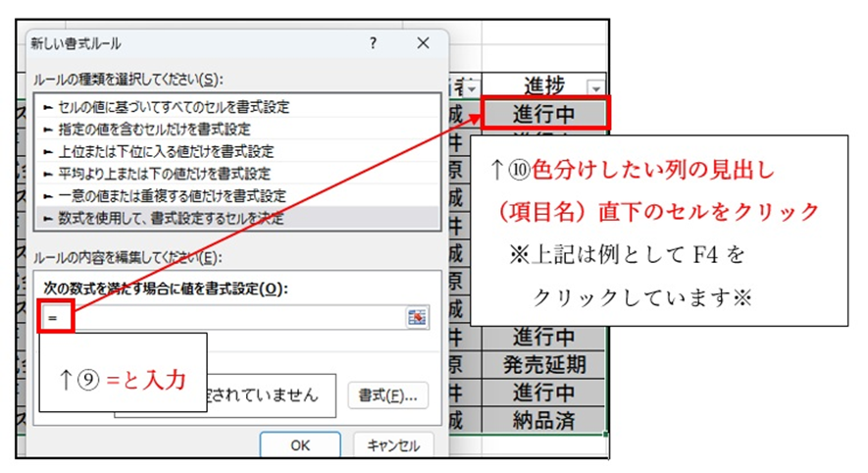Open filter dropdown left of 進捗 column
This screenshot has height=473, width=868.
pyautogui.click(x=472, y=88)
